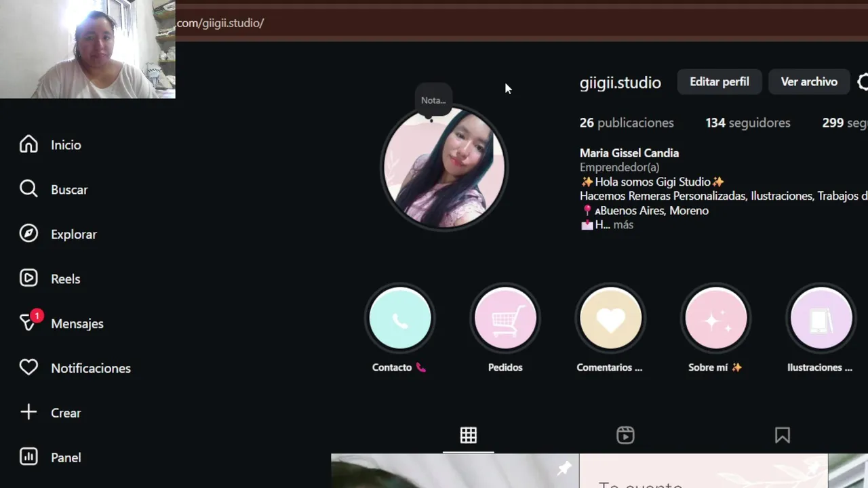This screenshot has width=868, height=488.
Task: Click the Crear label in sidebar
Action: point(66,413)
